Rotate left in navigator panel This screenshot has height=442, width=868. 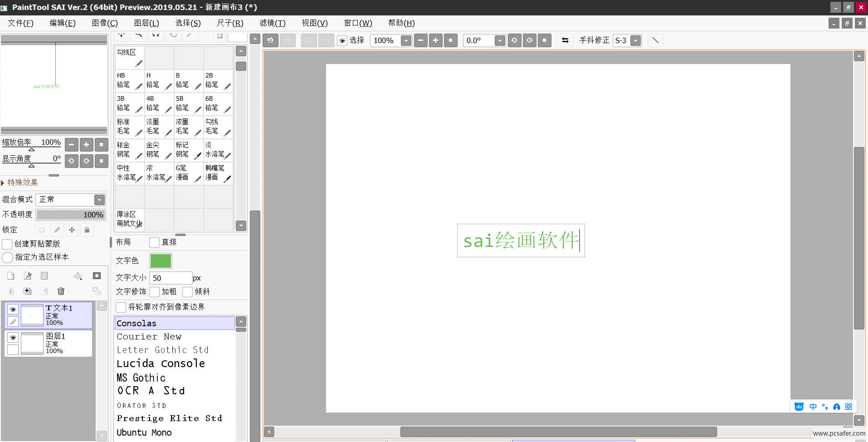coord(72,161)
